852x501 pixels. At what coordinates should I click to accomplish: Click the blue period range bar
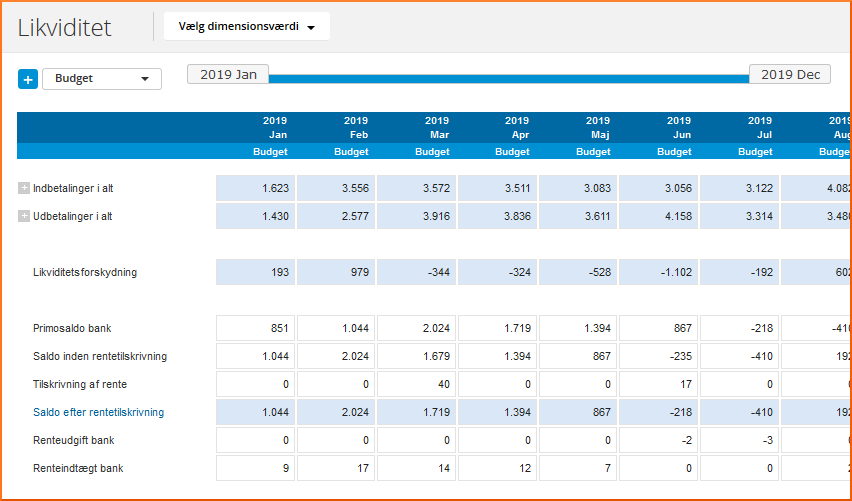(508, 77)
